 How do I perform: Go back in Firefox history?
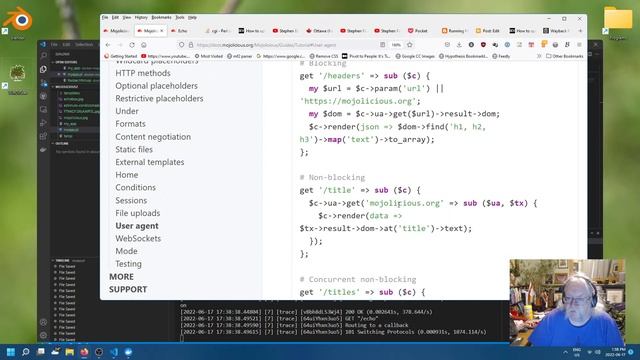(108, 45)
